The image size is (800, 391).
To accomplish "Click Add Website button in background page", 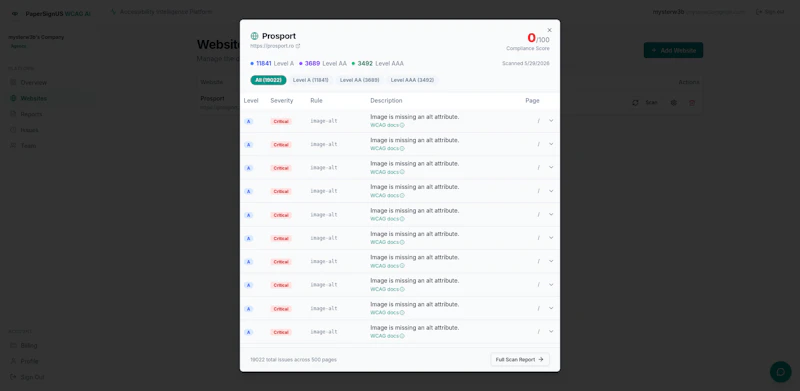I will click(x=673, y=50).
